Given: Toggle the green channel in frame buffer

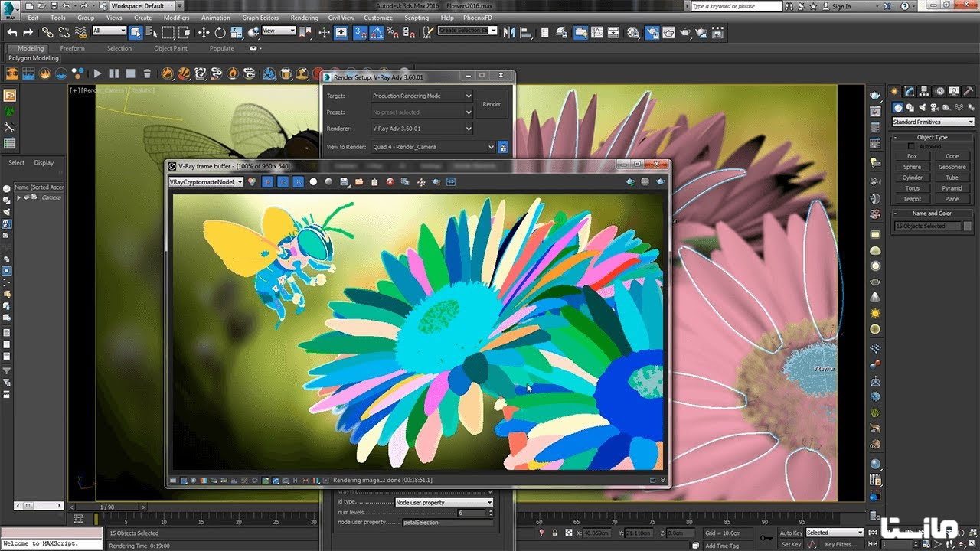Looking at the screenshot, I should (283, 182).
